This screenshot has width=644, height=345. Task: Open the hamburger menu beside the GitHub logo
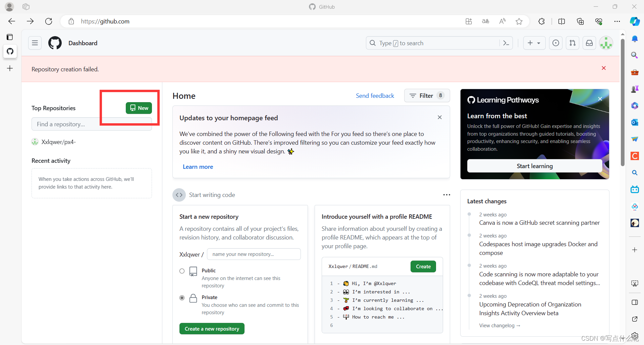tap(35, 43)
